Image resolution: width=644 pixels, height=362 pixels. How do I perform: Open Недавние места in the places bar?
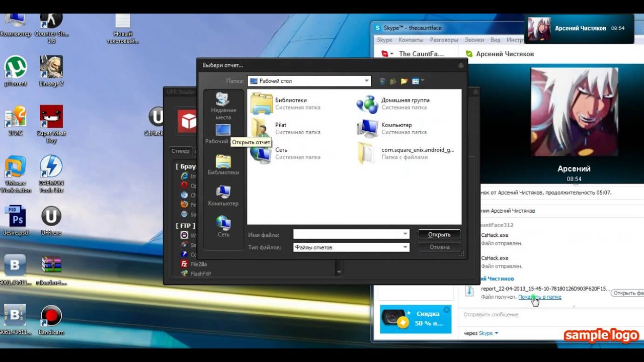coord(223,107)
